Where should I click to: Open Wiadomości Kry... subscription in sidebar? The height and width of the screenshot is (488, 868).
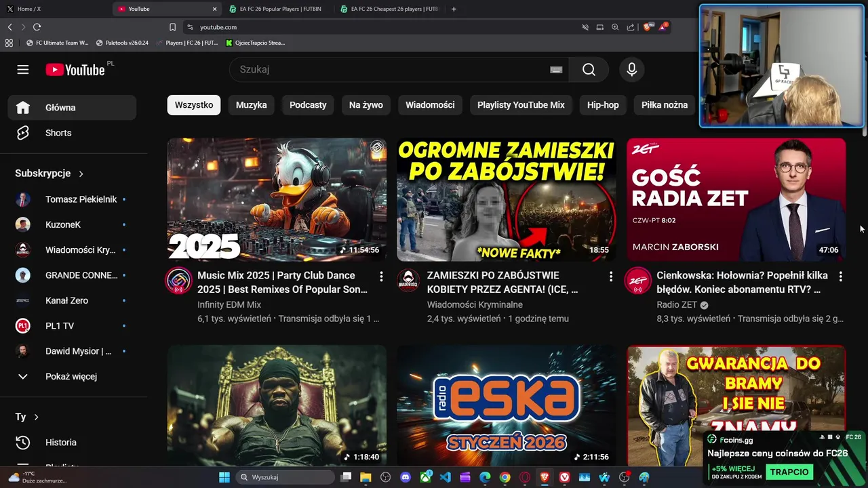click(72, 250)
